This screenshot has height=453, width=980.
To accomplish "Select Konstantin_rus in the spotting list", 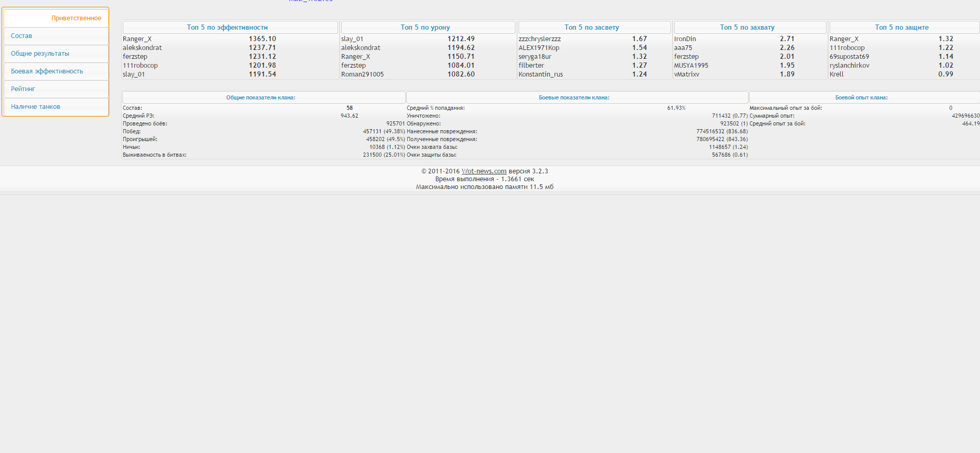I will [x=540, y=74].
